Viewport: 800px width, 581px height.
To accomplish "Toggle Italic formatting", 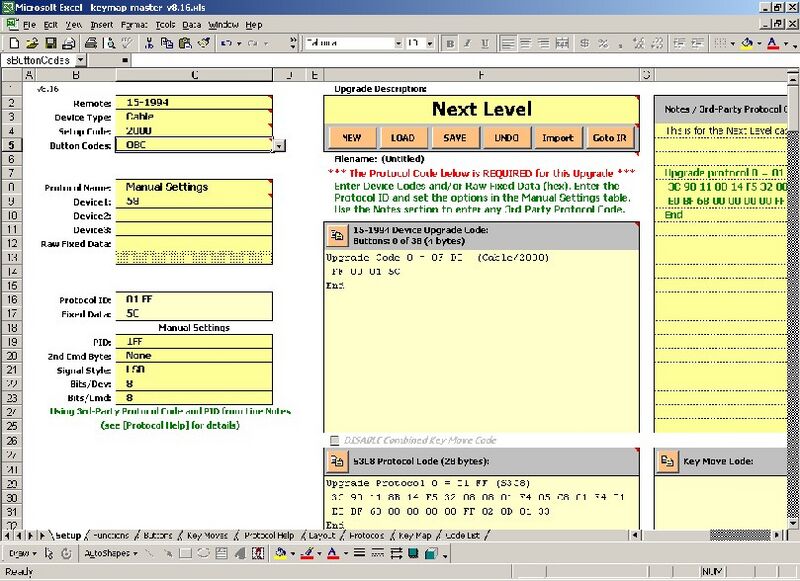I will coord(467,43).
